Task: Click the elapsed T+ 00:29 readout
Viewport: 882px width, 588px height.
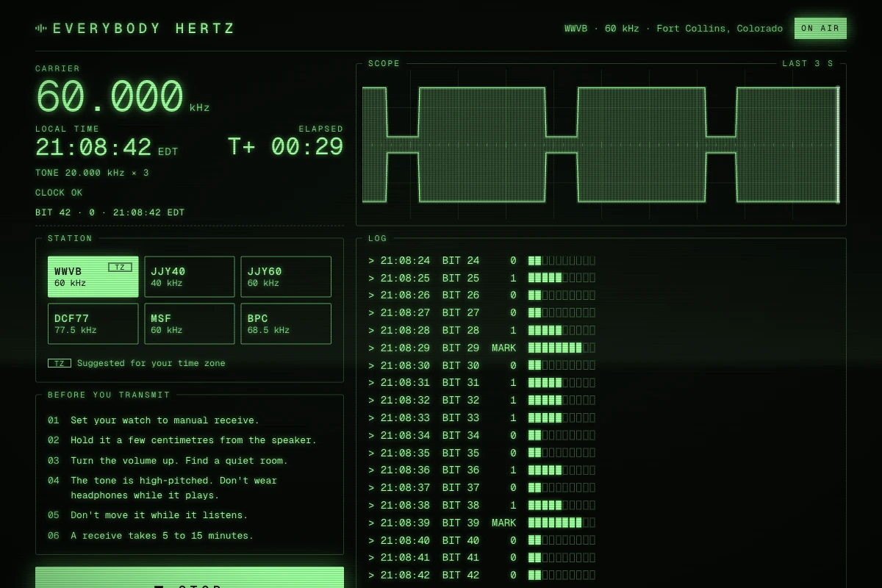Action: pos(286,147)
